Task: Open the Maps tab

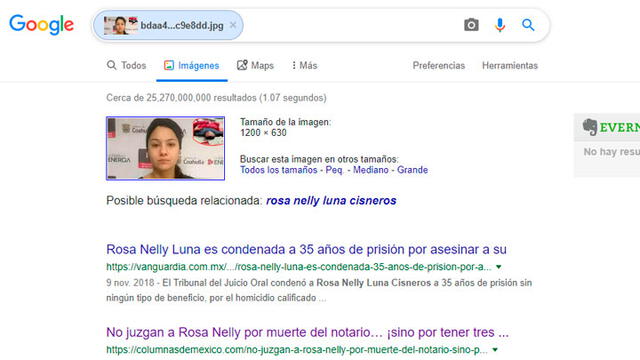Action: pyautogui.click(x=256, y=65)
